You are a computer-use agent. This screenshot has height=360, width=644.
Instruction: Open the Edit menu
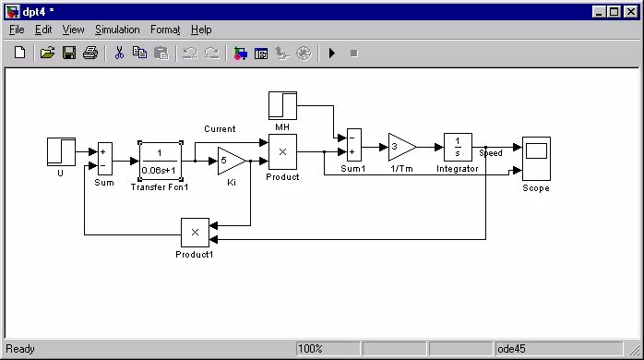tap(43, 30)
